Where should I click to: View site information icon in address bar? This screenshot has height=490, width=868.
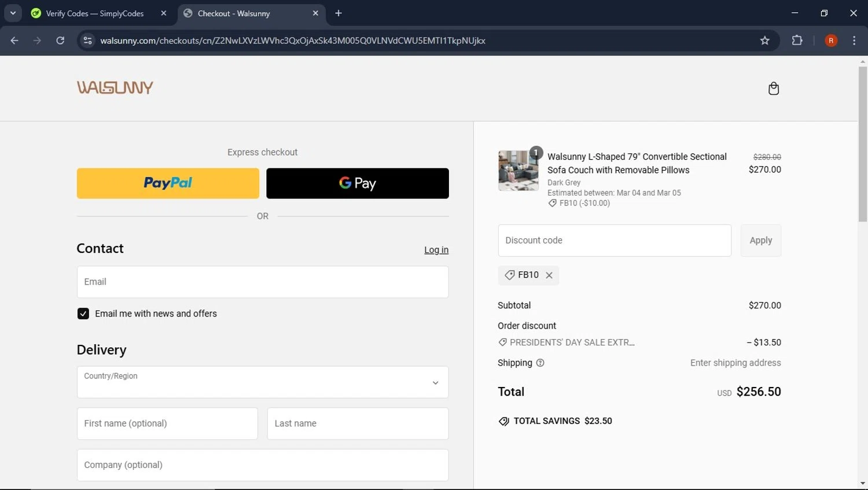[87, 40]
